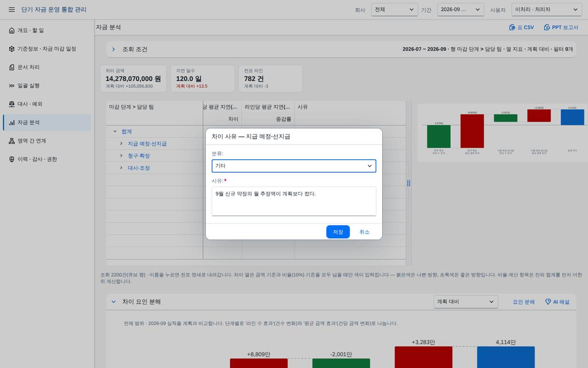Open the 기간 2026-09 dropdown
This screenshot has height=368, width=588.
[461, 10]
